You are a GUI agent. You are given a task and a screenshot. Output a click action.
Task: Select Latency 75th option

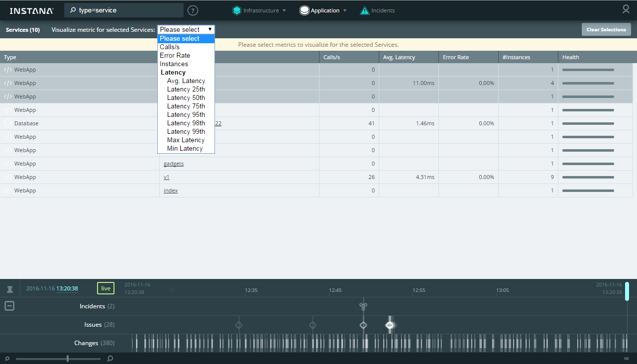click(186, 106)
